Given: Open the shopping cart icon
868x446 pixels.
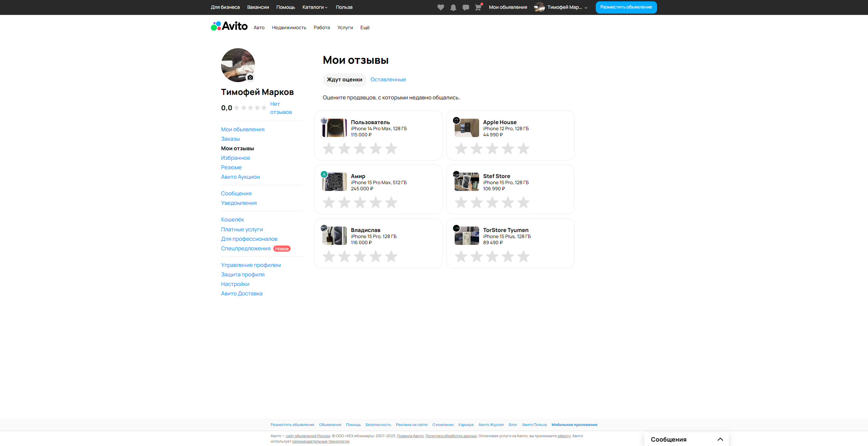Looking at the screenshot, I should click(x=478, y=7).
